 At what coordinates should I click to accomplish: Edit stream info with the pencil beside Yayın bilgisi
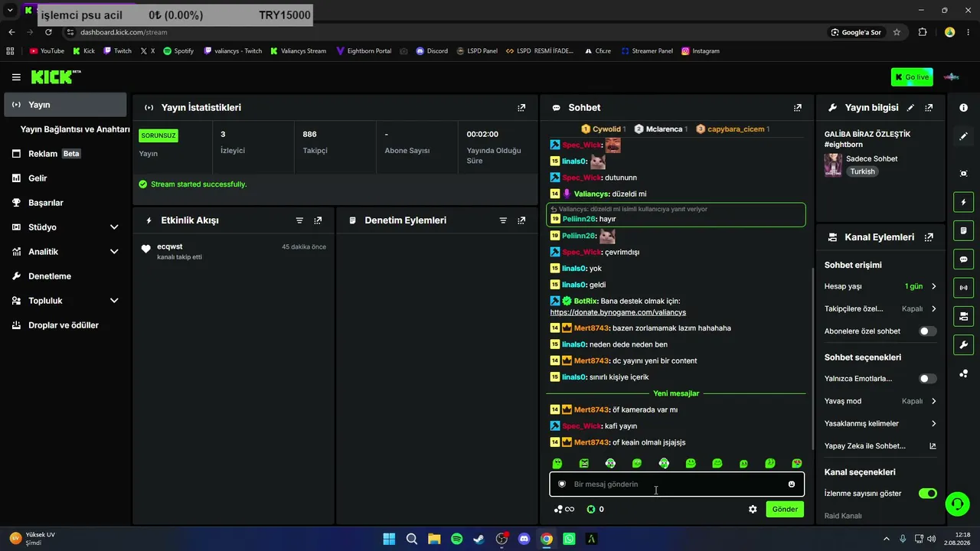910,108
